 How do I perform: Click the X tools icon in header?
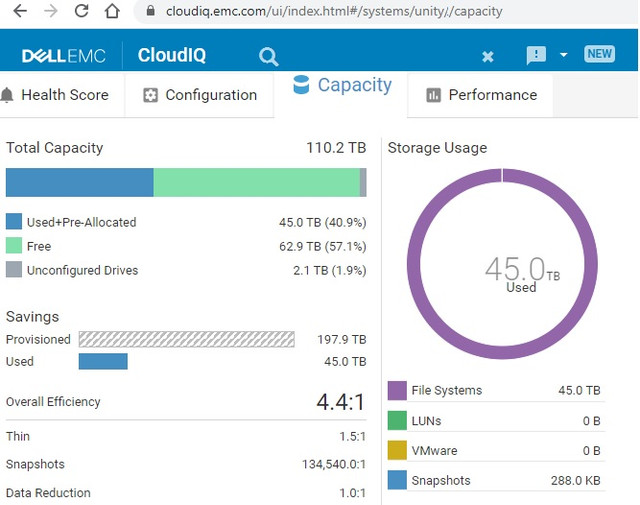pyautogui.click(x=487, y=56)
